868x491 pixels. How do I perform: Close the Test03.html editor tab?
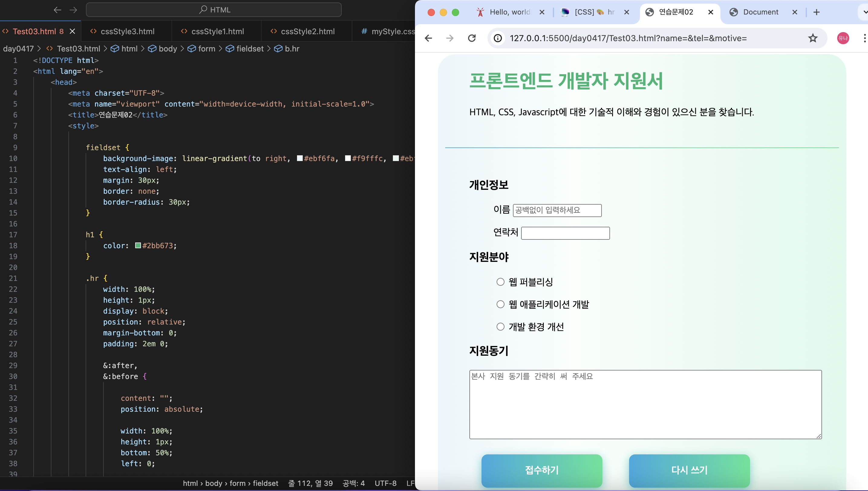[x=72, y=31]
